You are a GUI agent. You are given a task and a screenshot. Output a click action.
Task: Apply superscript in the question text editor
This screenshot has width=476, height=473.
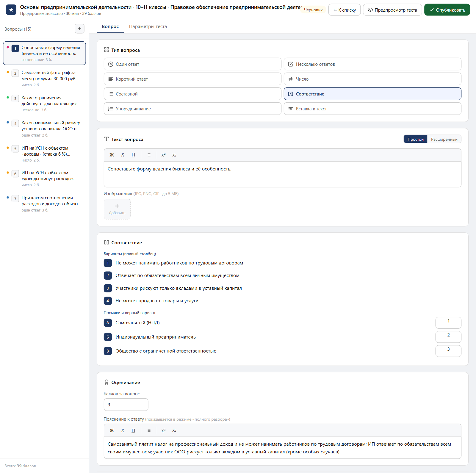(x=163, y=155)
